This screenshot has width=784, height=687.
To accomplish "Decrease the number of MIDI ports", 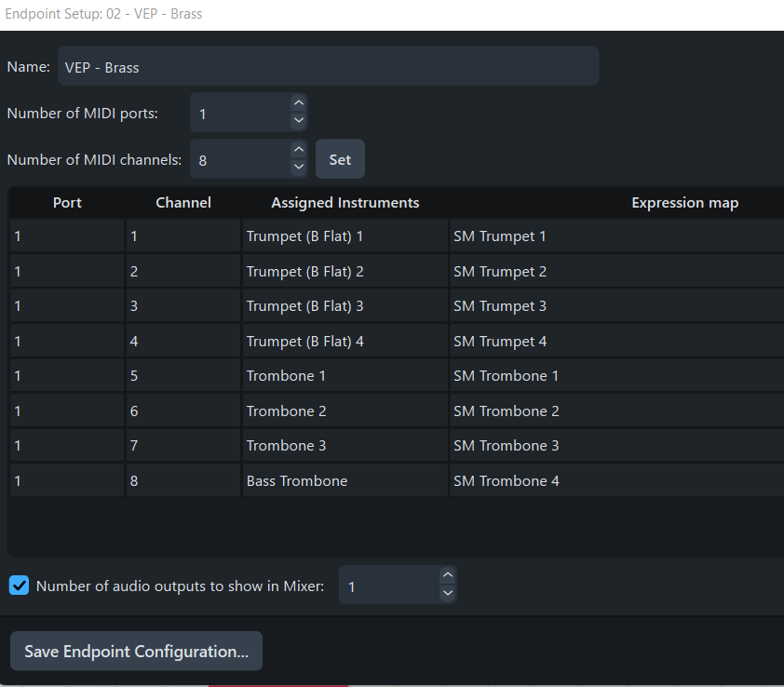I will pyautogui.click(x=298, y=121).
